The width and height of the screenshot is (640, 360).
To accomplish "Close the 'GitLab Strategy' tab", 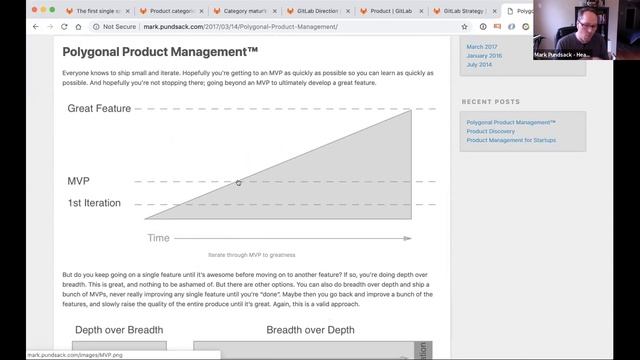I will pyautogui.click(x=495, y=11).
